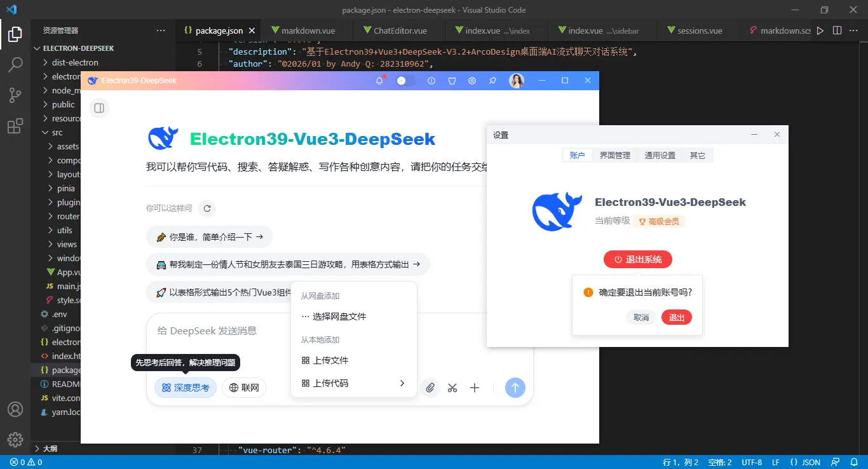
Task: Cancel logout by clicking 取消
Action: click(x=641, y=317)
